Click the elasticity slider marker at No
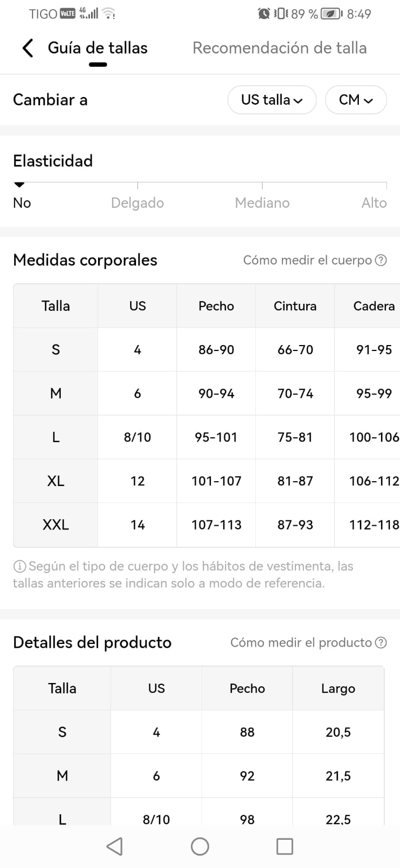This screenshot has height=868, width=400. (x=20, y=185)
